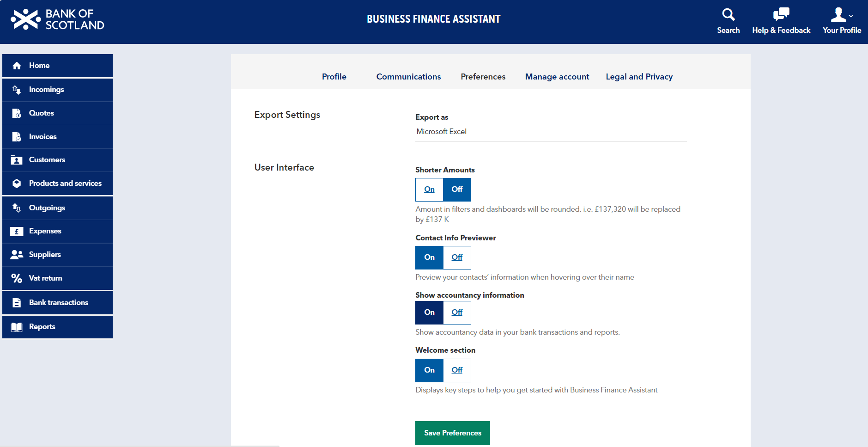Image resolution: width=868 pixels, height=447 pixels.
Task: Go to Outgoings in the sidebar
Action: (x=57, y=208)
